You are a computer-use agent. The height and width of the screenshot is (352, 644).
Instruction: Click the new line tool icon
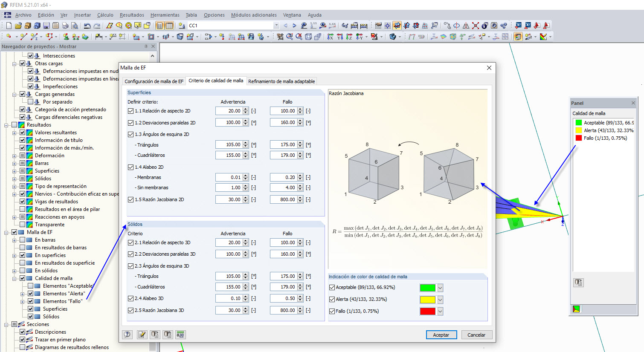point(23,37)
